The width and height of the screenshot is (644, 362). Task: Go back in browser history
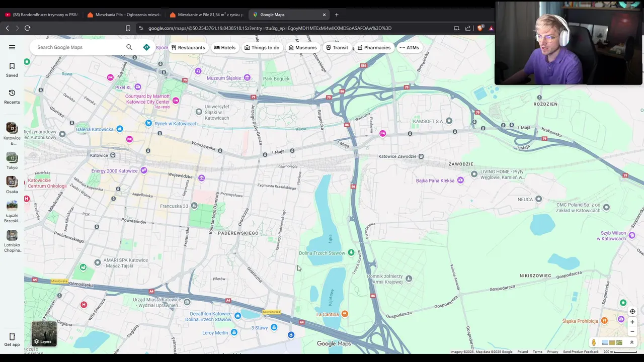pos(7,28)
